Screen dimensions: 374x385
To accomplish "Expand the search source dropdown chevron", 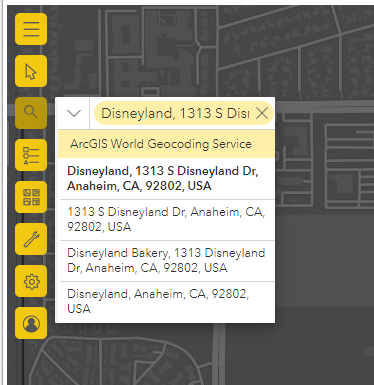I will click(x=74, y=113).
